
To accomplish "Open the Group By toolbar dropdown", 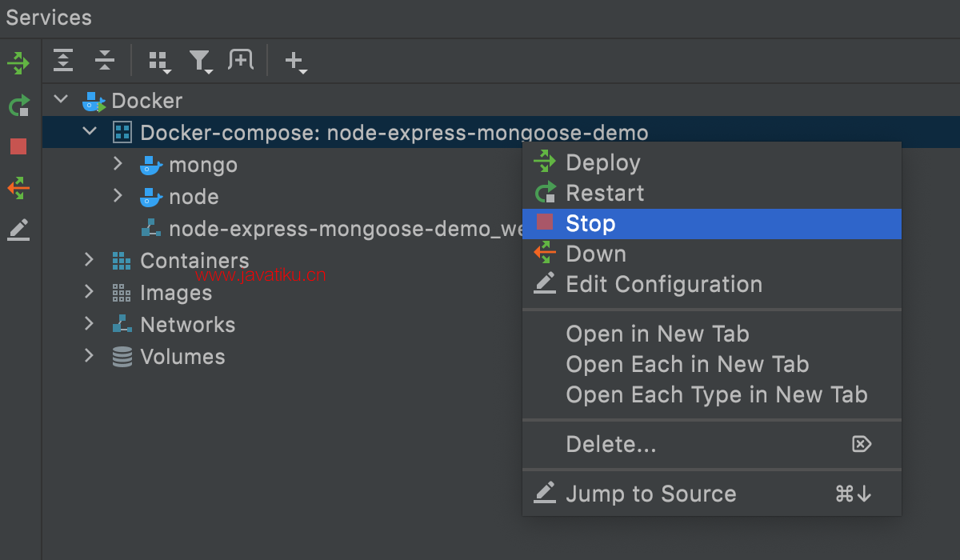I will [x=160, y=62].
